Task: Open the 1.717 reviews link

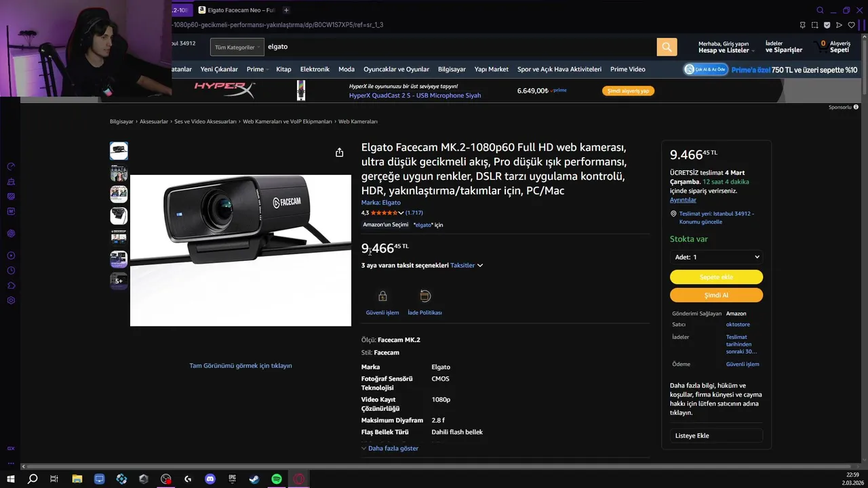Action: (x=414, y=213)
